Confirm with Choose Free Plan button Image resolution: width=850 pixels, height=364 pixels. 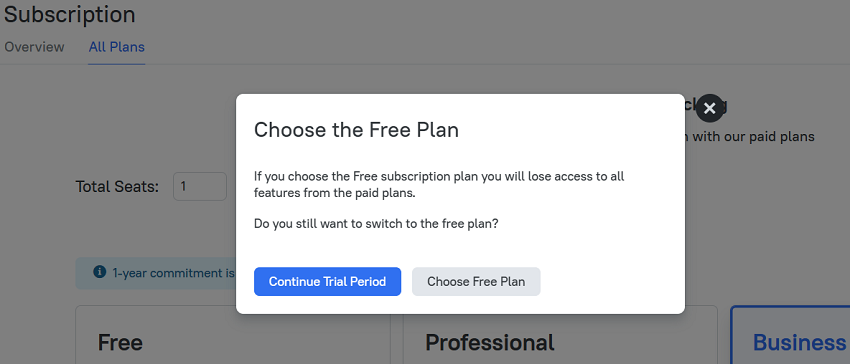point(476,282)
